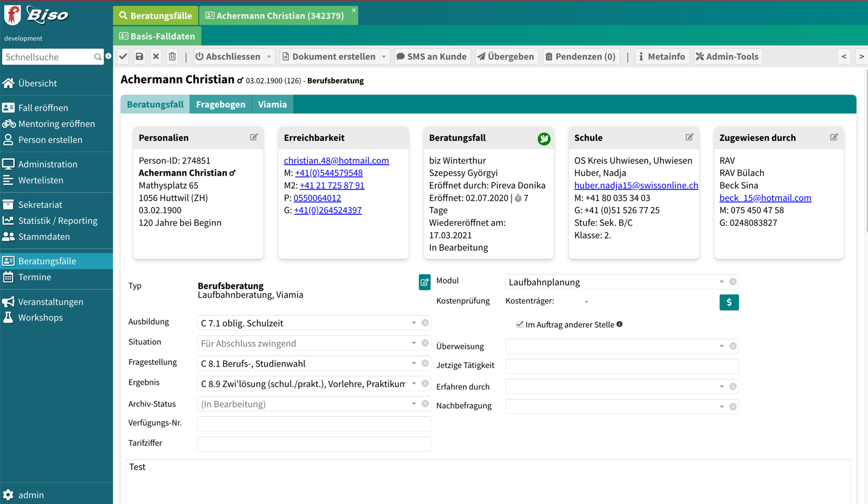Click the Verfügungs-Nr. input field
The image size is (868, 504).
(314, 424)
